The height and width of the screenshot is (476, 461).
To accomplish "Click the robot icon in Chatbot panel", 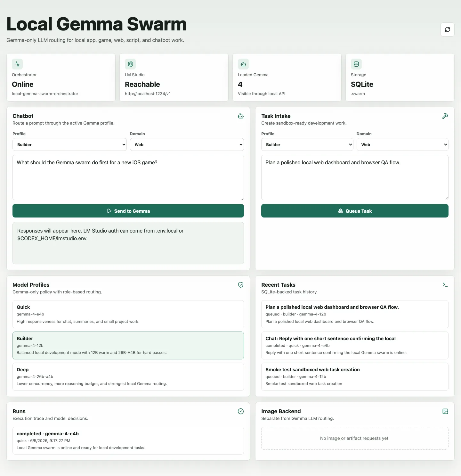I will click(241, 116).
